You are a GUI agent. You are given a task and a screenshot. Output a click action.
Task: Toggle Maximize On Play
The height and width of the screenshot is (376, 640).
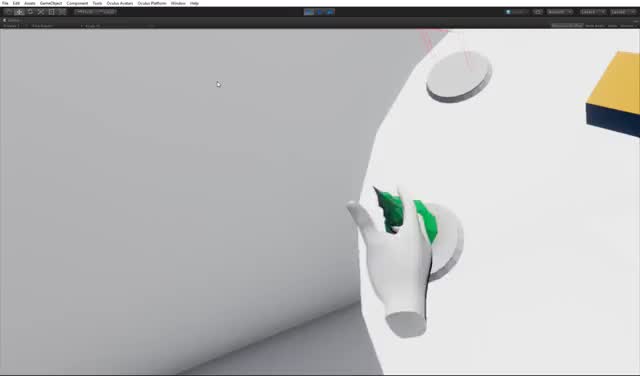click(567, 26)
